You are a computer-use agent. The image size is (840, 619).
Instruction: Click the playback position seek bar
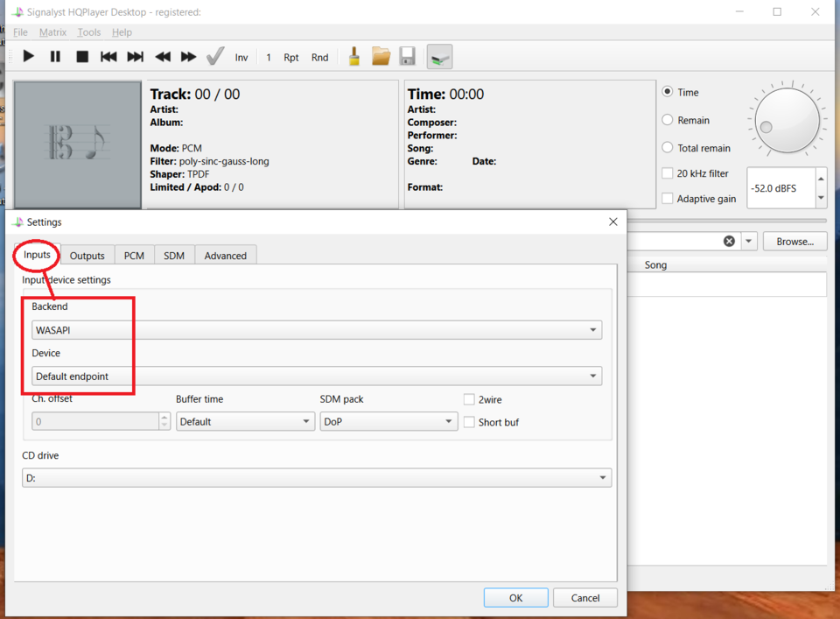727,221
